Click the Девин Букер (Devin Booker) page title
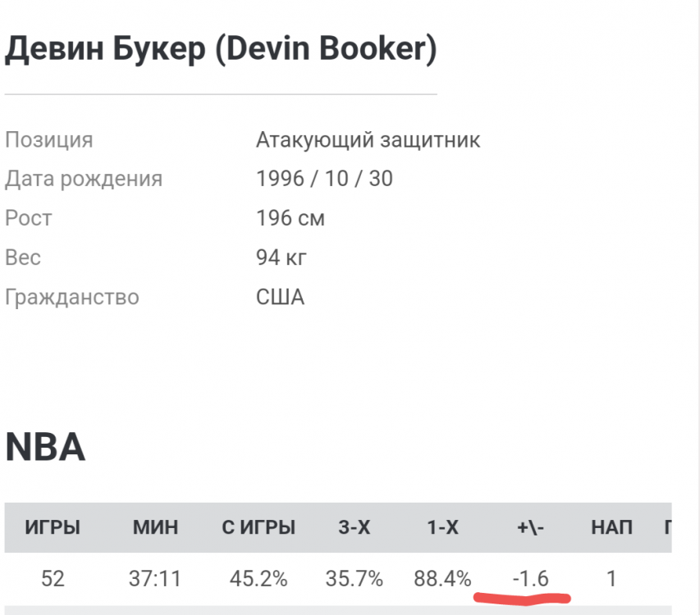Image resolution: width=700 pixels, height=615 pixels. click(221, 50)
